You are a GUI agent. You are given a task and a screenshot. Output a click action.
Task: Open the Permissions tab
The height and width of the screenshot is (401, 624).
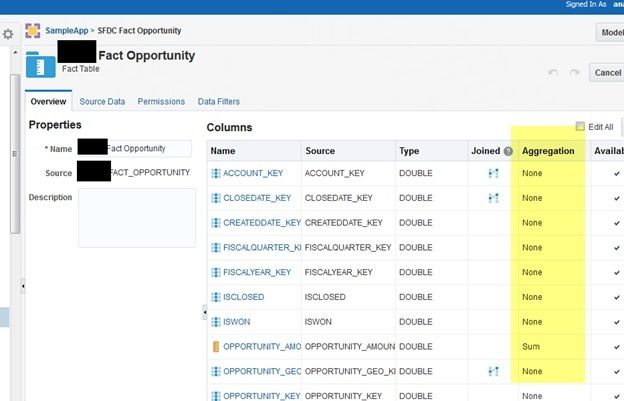pos(161,101)
